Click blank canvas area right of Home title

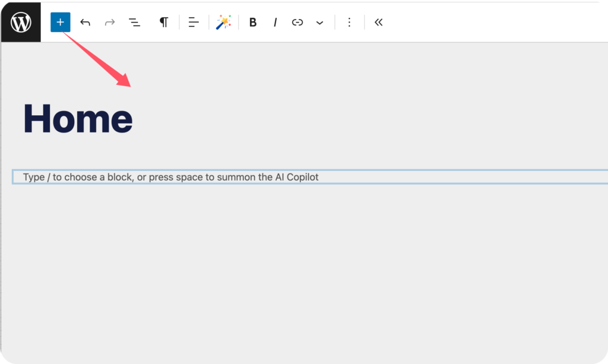(x=356, y=119)
